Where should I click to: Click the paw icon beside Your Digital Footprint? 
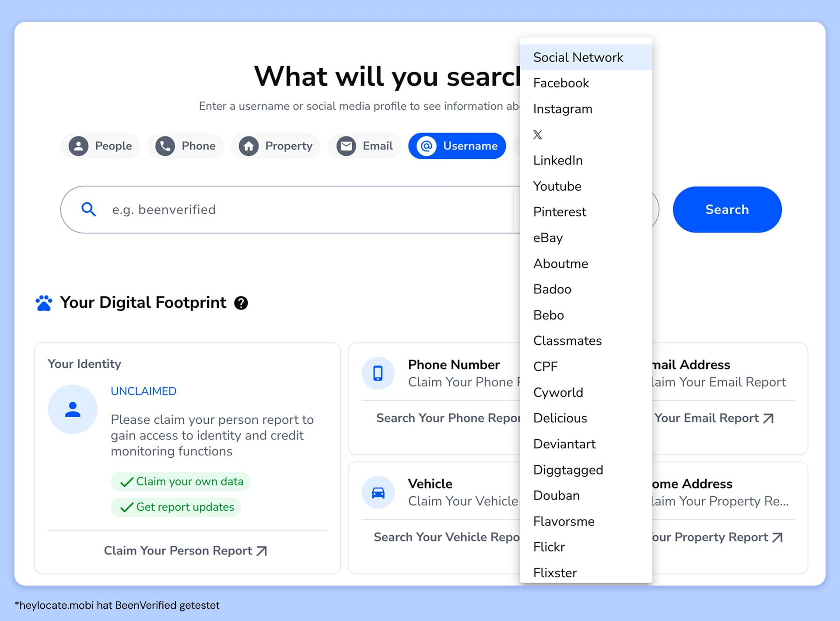point(44,303)
